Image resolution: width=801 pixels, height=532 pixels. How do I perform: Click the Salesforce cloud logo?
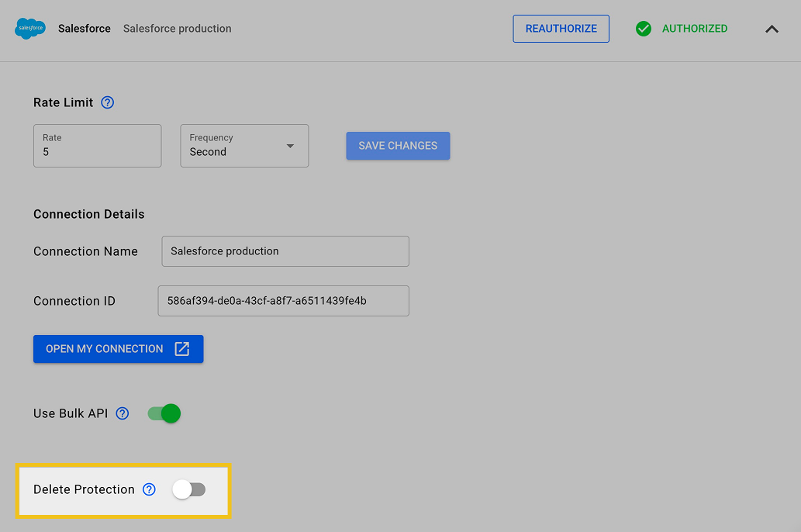30,29
